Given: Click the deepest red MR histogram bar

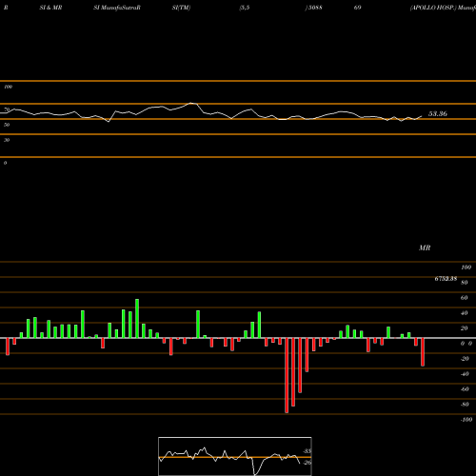Looking at the screenshot, I should click(287, 375).
